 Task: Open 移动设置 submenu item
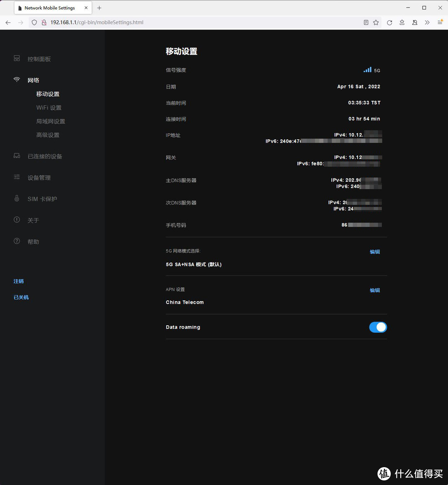tap(48, 94)
